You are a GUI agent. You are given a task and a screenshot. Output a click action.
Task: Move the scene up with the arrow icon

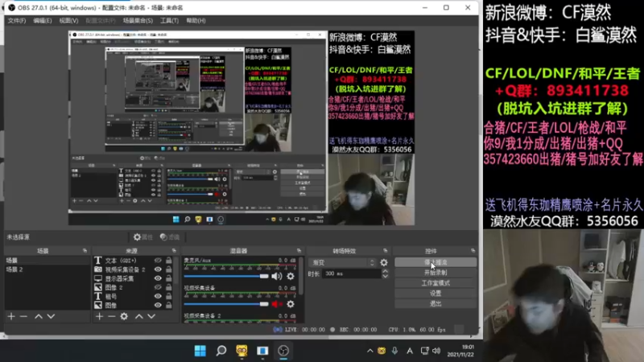[38, 316]
